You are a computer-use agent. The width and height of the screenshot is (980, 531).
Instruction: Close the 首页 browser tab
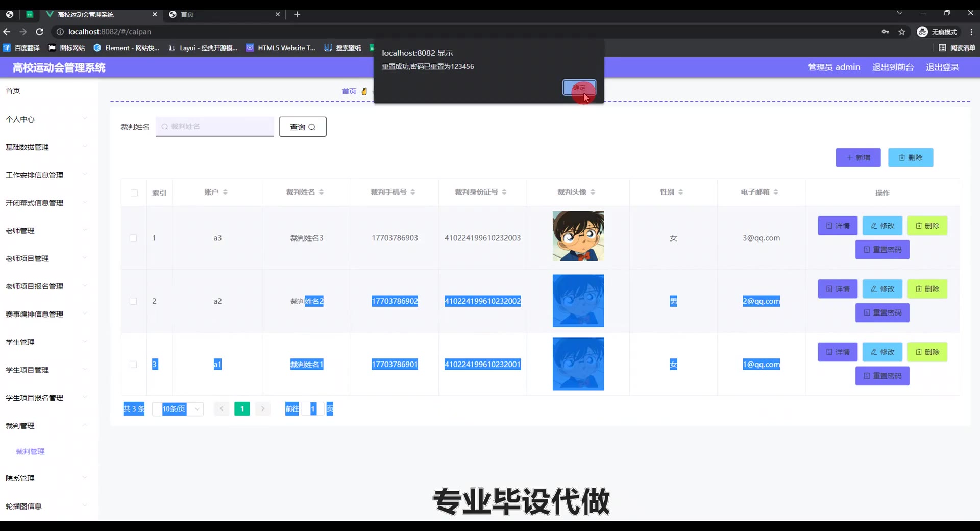pos(278,14)
